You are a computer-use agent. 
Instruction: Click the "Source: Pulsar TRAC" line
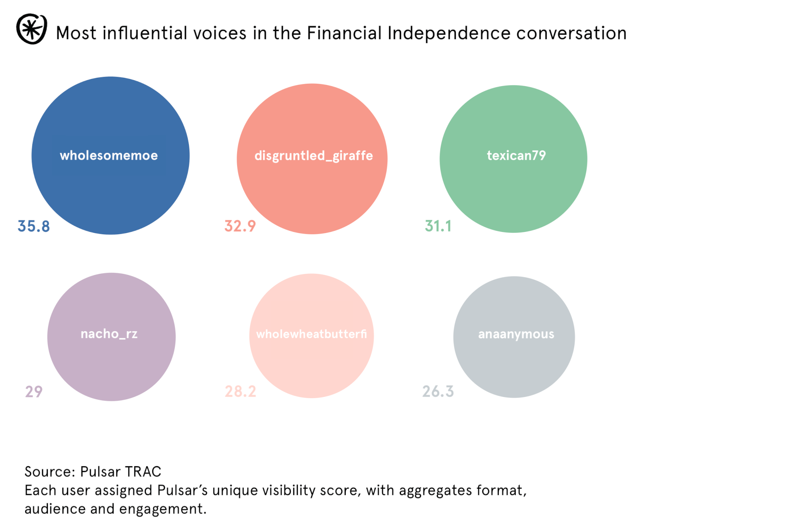coord(93,471)
